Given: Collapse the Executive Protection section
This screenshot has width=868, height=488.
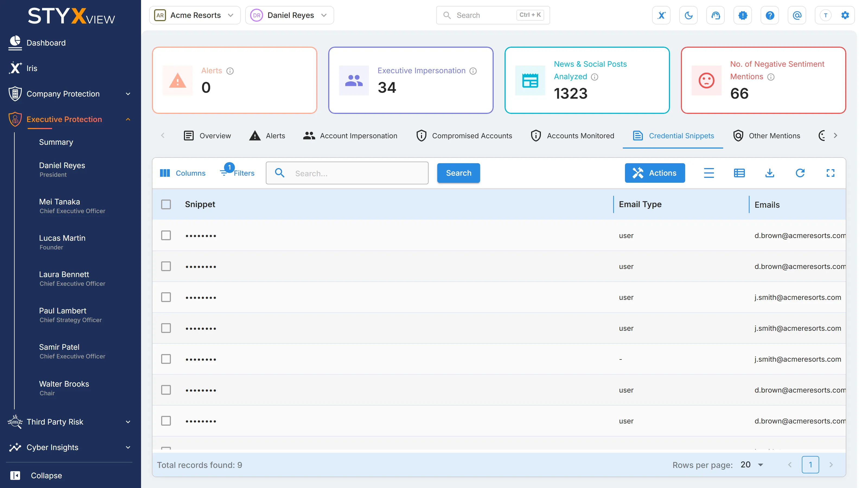Looking at the screenshot, I should pyautogui.click(x=70, y=119).
